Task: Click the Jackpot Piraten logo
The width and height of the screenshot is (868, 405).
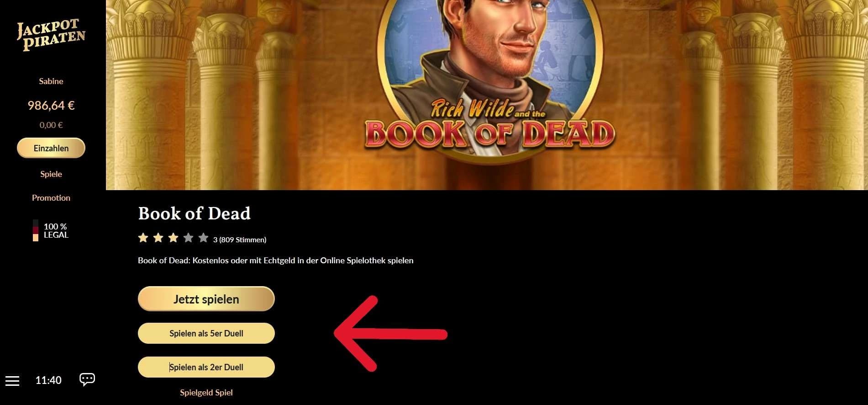Action: [51, 35]
